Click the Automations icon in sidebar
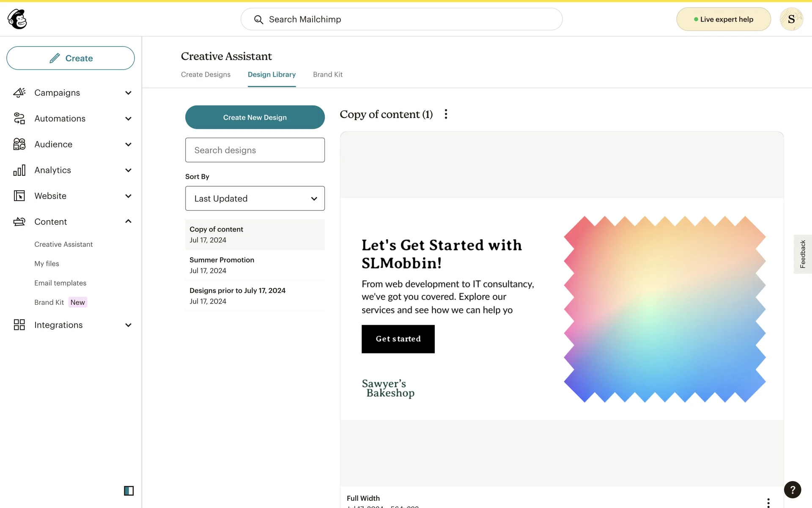 tap(19, 119)
